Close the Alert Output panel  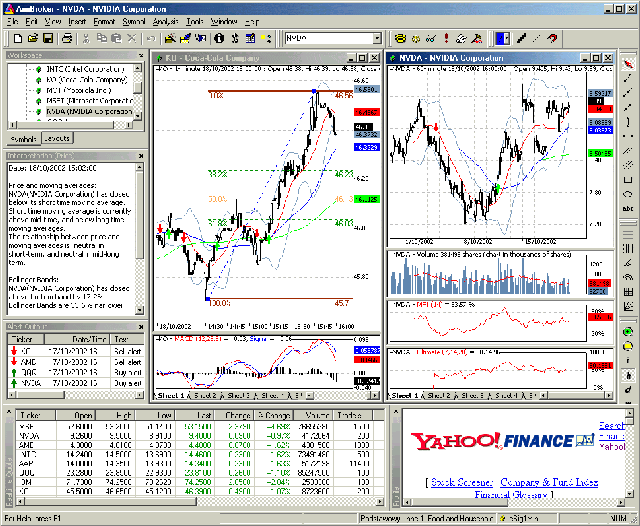141,327
